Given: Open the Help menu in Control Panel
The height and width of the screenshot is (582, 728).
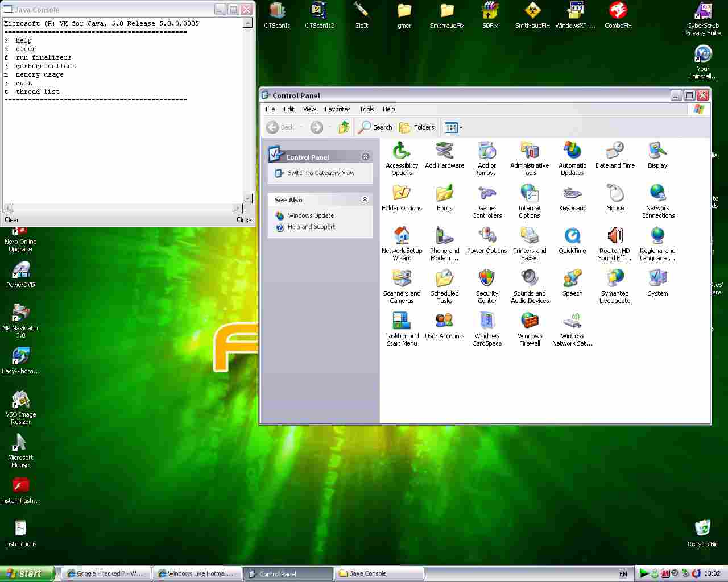Looking at the screenshot, I should [388, 109].
